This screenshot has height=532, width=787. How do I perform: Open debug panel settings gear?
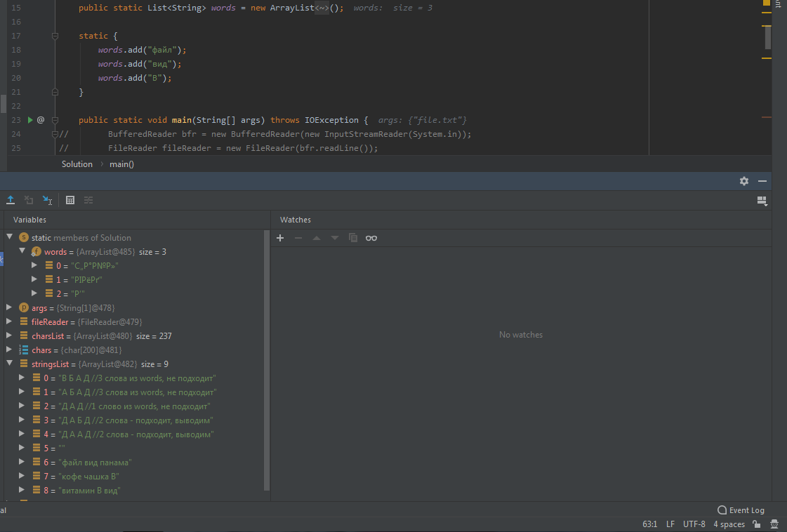744,181
